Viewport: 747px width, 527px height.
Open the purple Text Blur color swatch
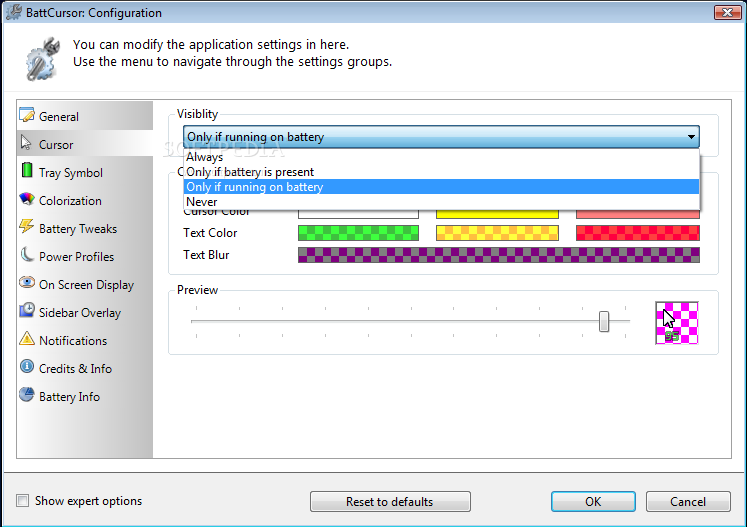coord(499,255)
